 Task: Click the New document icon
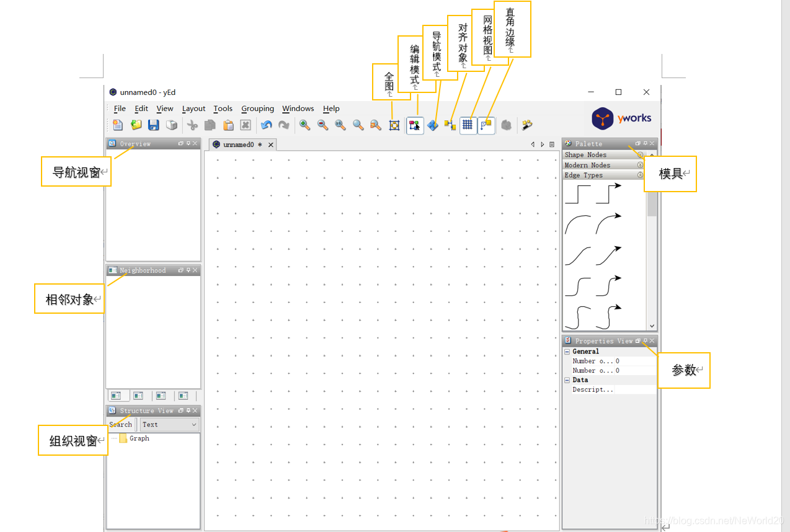click(x=118, y=125)
